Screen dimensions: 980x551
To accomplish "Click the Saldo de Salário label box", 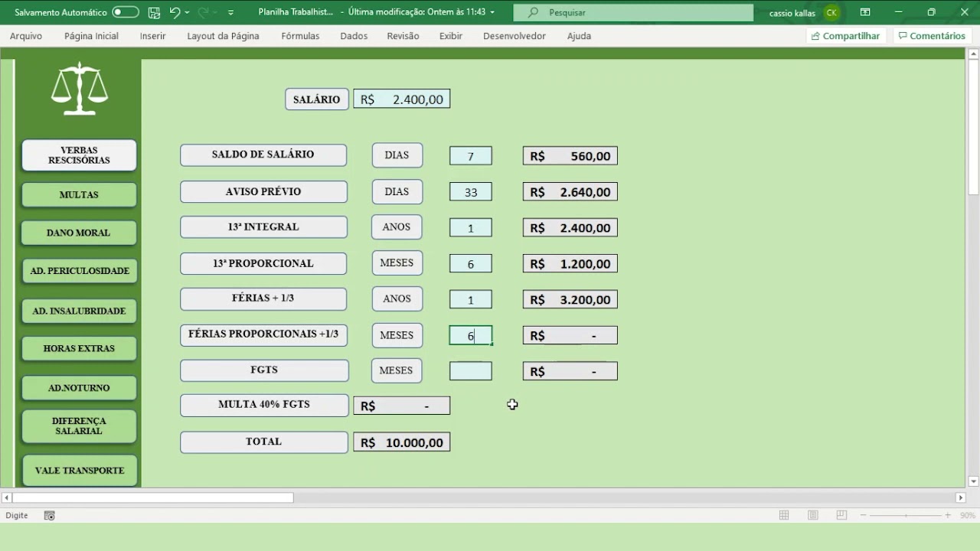I will (263, 155).
